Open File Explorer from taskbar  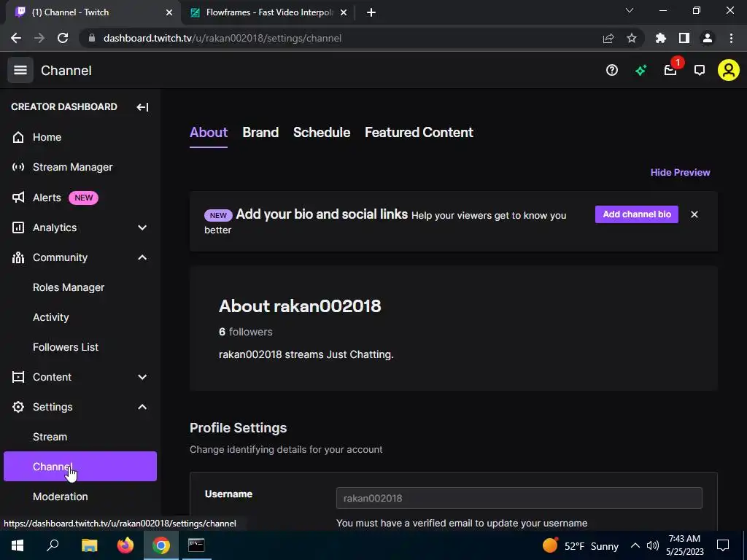click(x=89, y=545)
